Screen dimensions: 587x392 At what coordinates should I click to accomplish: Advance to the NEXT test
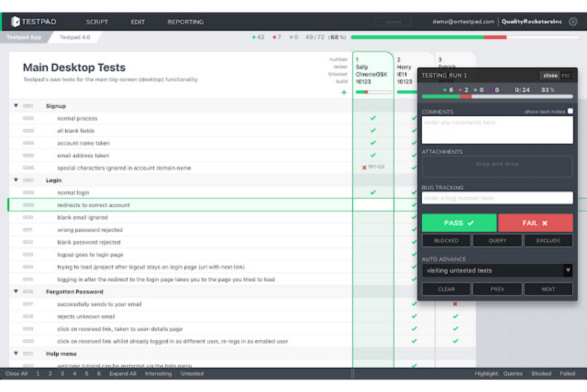(x=548, y=289)
